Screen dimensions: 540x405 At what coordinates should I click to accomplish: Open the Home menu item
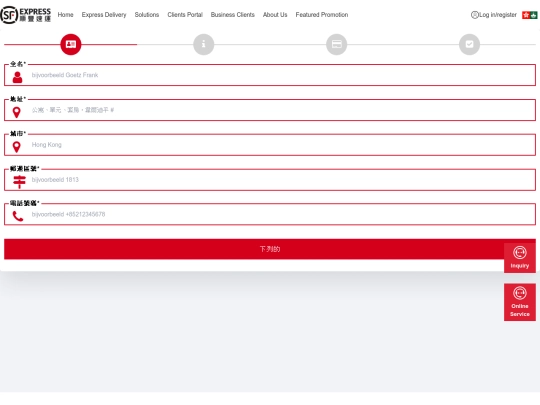(65, 15)
